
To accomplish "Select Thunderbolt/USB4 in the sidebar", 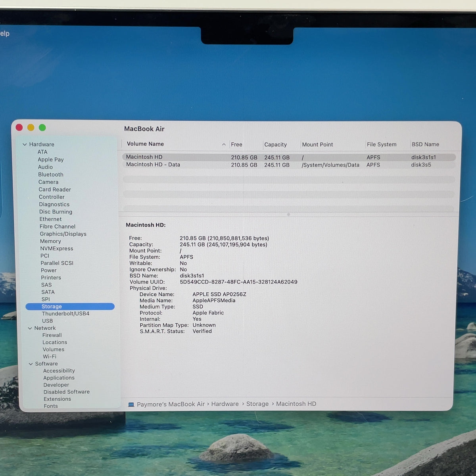I will pyautogui.click(x=65, y=313).
